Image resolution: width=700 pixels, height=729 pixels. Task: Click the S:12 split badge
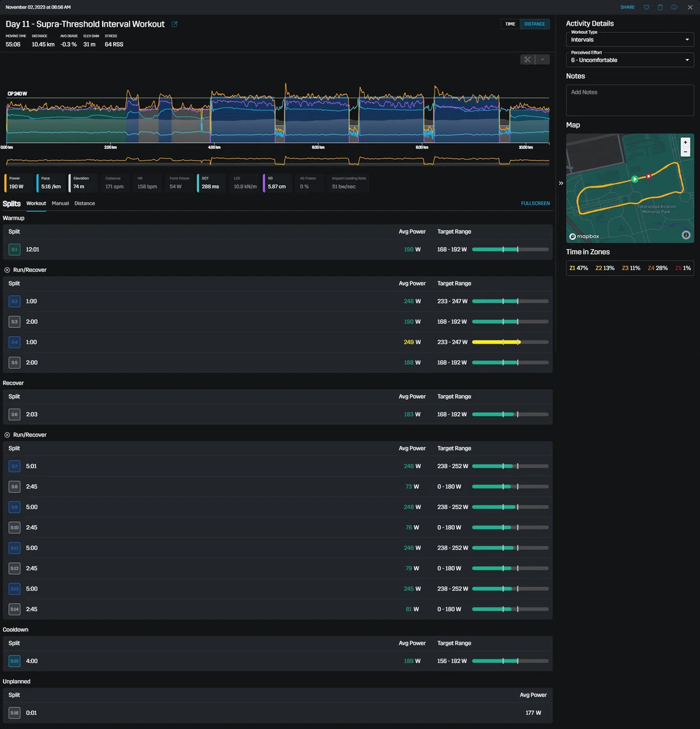point(15,568)
